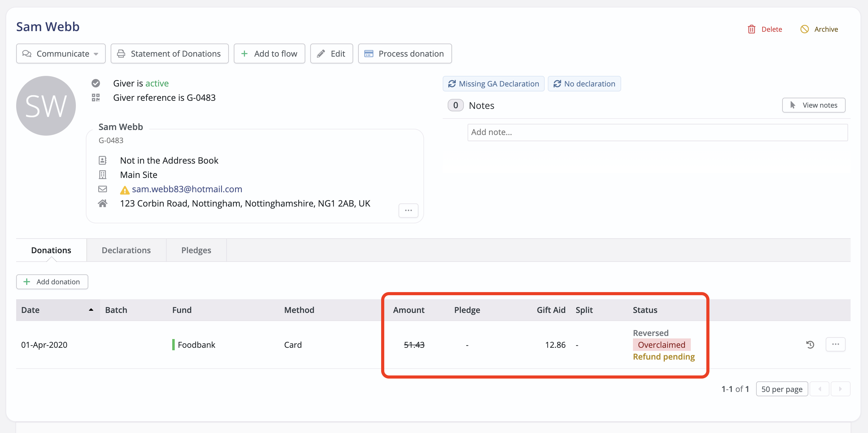Screen dimensions: 868x433
Task: Switch to the Pledges tab
Action: (196, 250)
